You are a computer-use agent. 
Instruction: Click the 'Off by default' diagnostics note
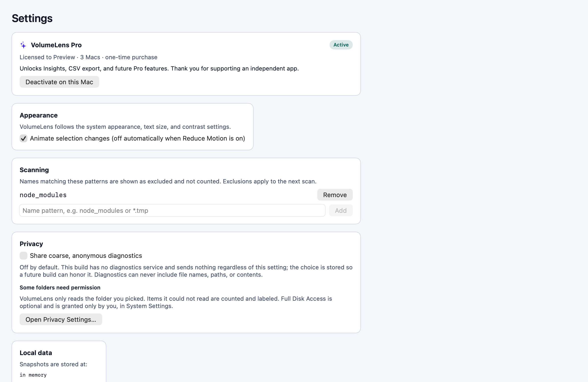(x=186, y=271)
